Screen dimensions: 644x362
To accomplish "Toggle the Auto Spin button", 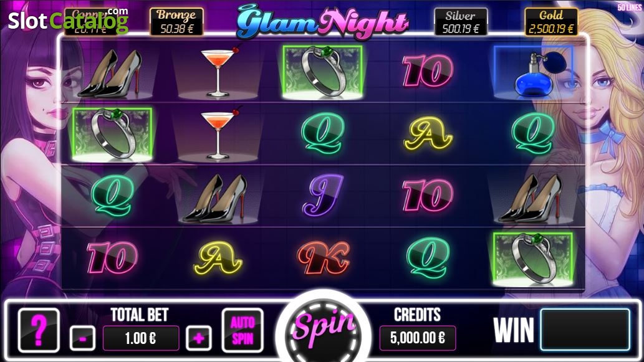I will (x=243, y=330).
